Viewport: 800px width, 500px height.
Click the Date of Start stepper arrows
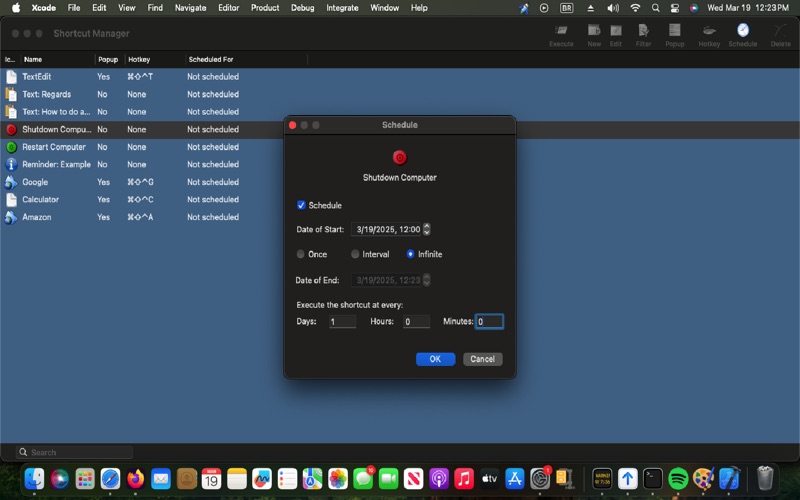click(427, 230)
